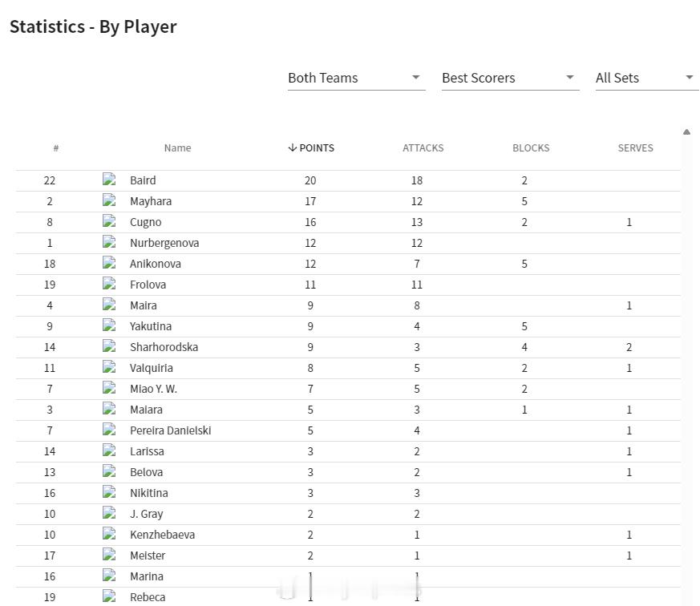Expand the All Sets dropdown
This screenshot has width=700, height=606.
coord(645,78)
